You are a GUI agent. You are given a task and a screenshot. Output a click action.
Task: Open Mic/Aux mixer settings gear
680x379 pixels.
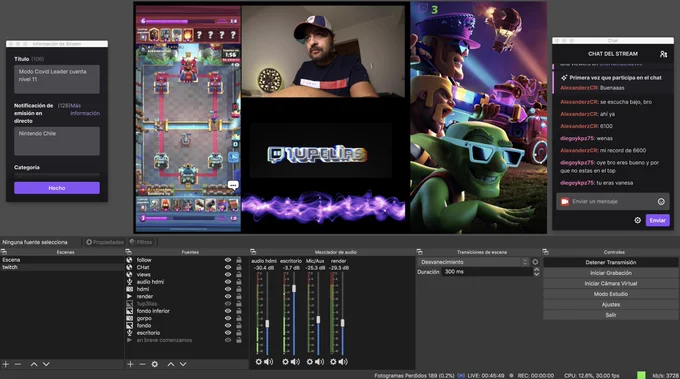click(310, 362)
